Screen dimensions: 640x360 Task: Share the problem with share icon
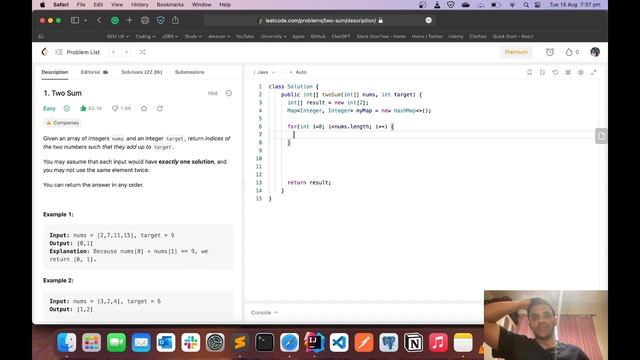tap(160, 109)
